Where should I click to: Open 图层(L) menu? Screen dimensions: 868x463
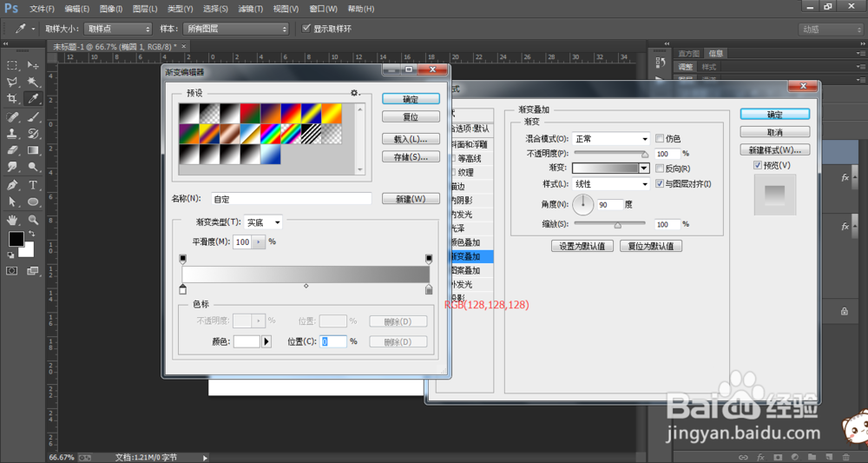(x=145, y=9)
